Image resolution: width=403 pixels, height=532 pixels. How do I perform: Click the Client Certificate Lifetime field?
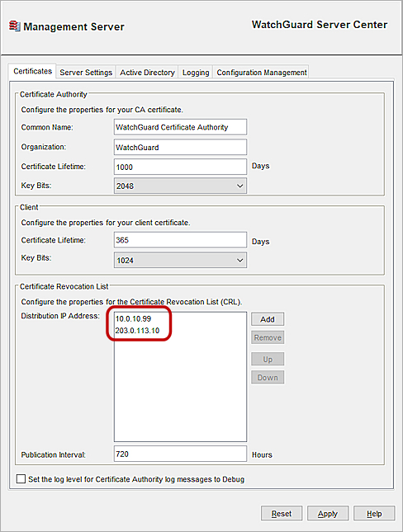tap(180, 240)
